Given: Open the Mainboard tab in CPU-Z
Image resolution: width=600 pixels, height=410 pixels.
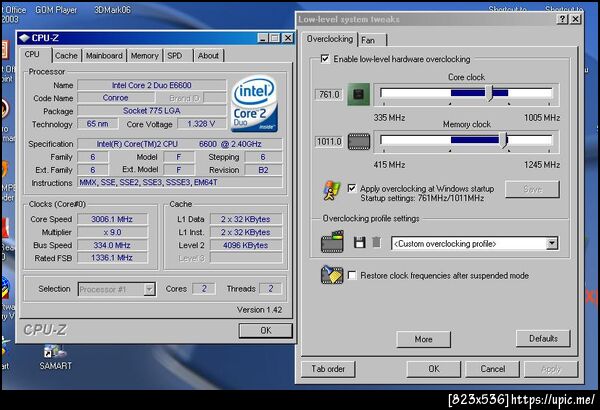Looking at the screenshot, I should click(104, 56).
